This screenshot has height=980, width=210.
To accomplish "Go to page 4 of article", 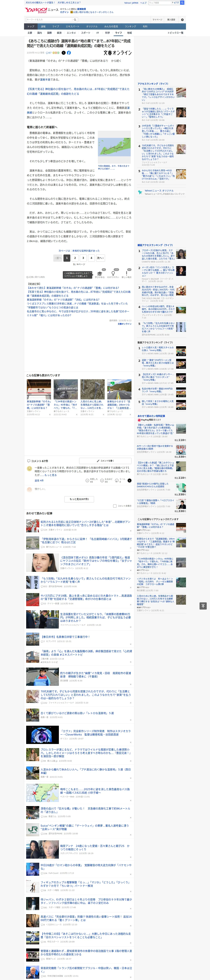I will [91, 258].
